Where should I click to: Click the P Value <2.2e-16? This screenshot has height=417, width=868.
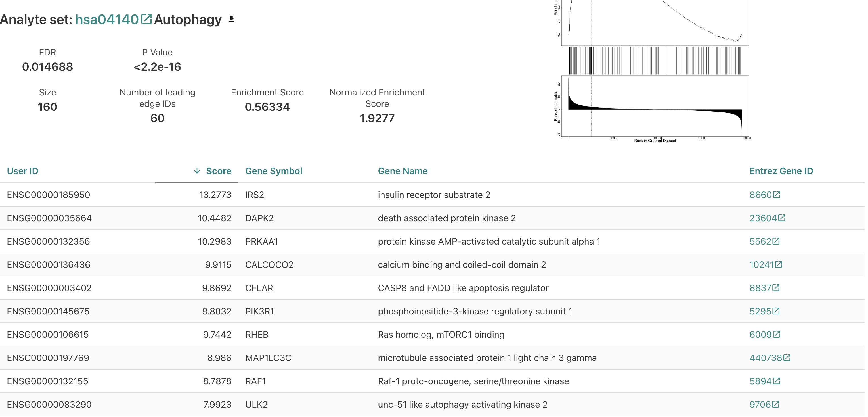tap(157, 67)
